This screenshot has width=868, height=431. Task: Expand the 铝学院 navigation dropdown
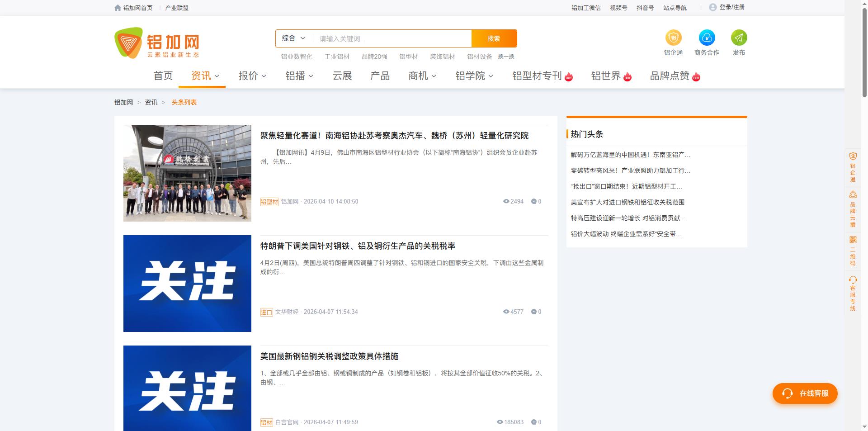(x=474, y=76)
